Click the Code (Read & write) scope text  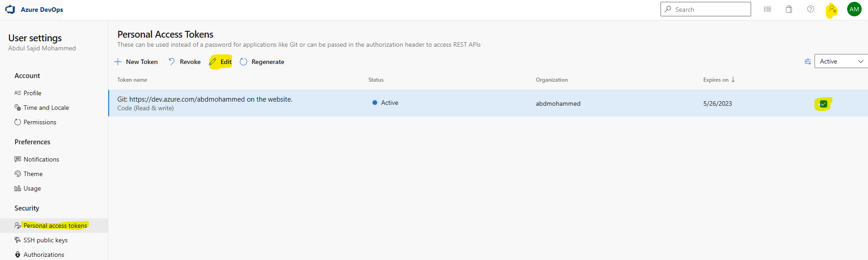coord(145,108)
